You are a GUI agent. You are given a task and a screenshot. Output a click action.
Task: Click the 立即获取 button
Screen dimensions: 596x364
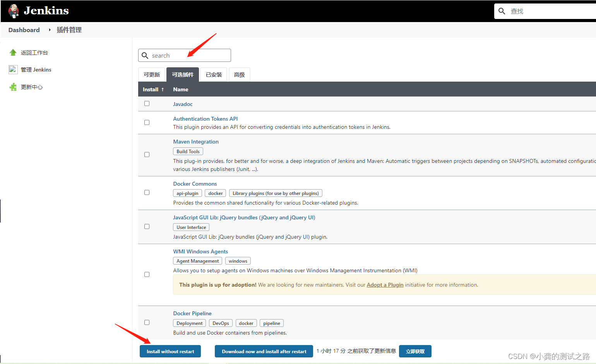tap(415, 351)
